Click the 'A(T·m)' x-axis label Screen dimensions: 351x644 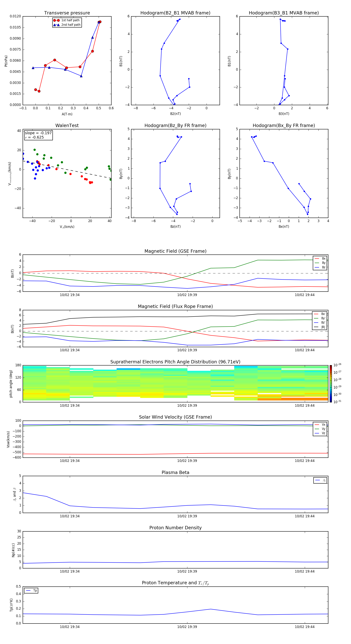tap(67, 114)
